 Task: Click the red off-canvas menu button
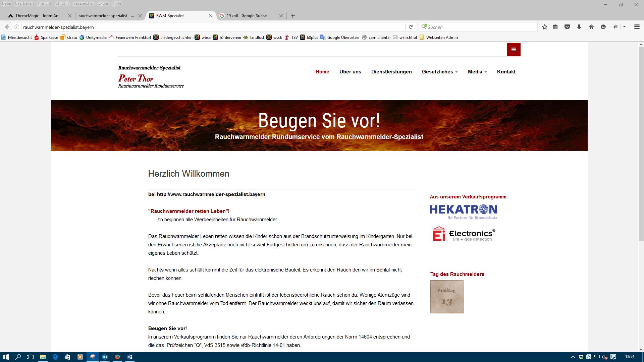514,50
